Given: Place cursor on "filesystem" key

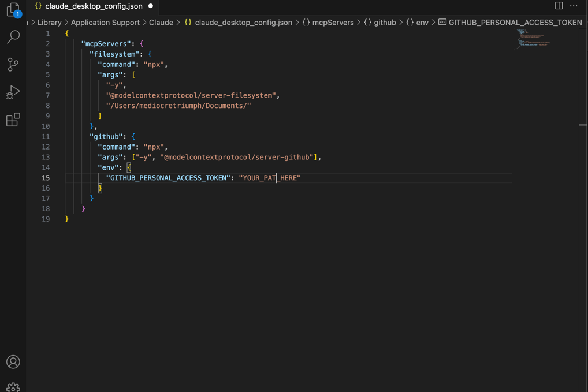Looking at the screenshot, I should point(114,54).
